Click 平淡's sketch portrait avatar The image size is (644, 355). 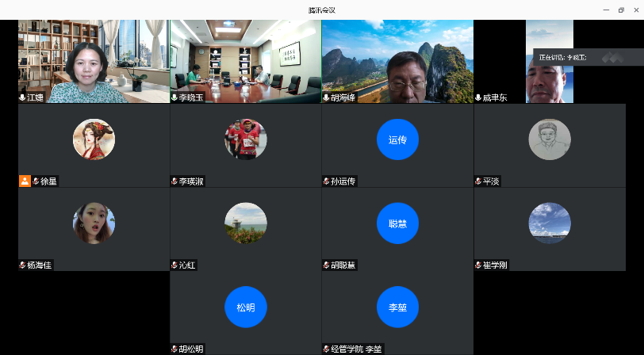coord(550,139)
